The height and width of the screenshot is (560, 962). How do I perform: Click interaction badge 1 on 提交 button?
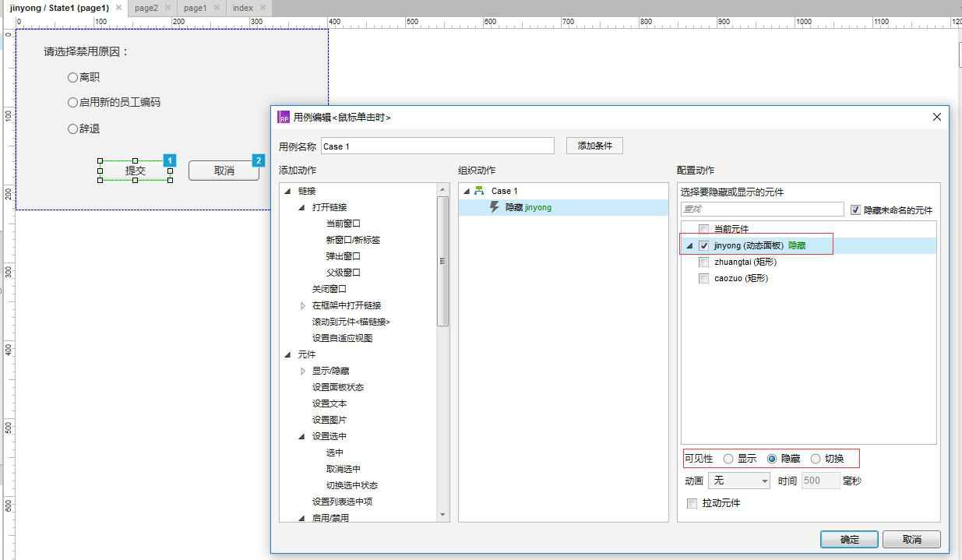pyautogui.click(x=170, y=160)
